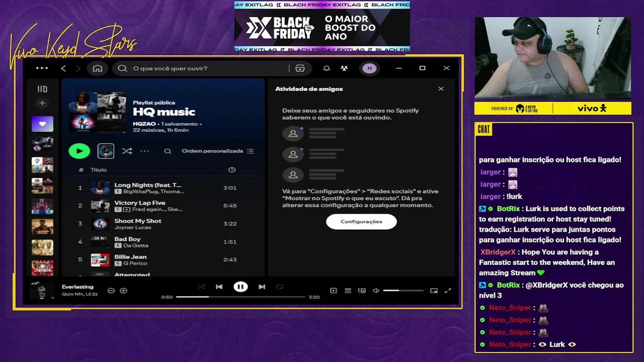Open the 'H' profile avatar menu

point(369,68)
